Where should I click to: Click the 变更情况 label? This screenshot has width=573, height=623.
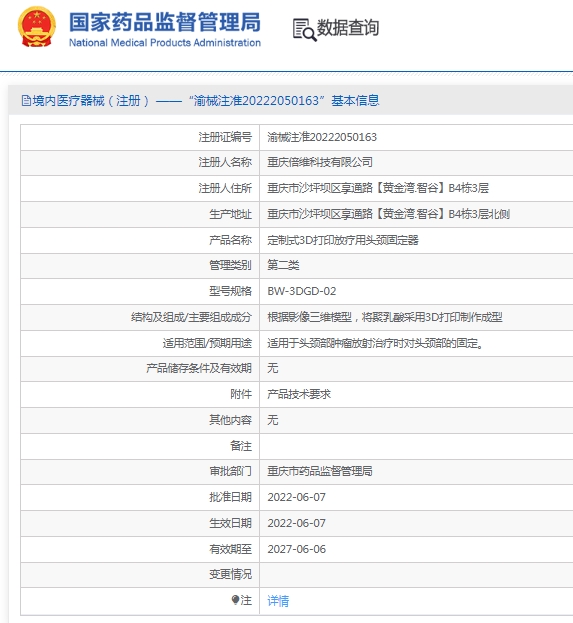[230, 574]
